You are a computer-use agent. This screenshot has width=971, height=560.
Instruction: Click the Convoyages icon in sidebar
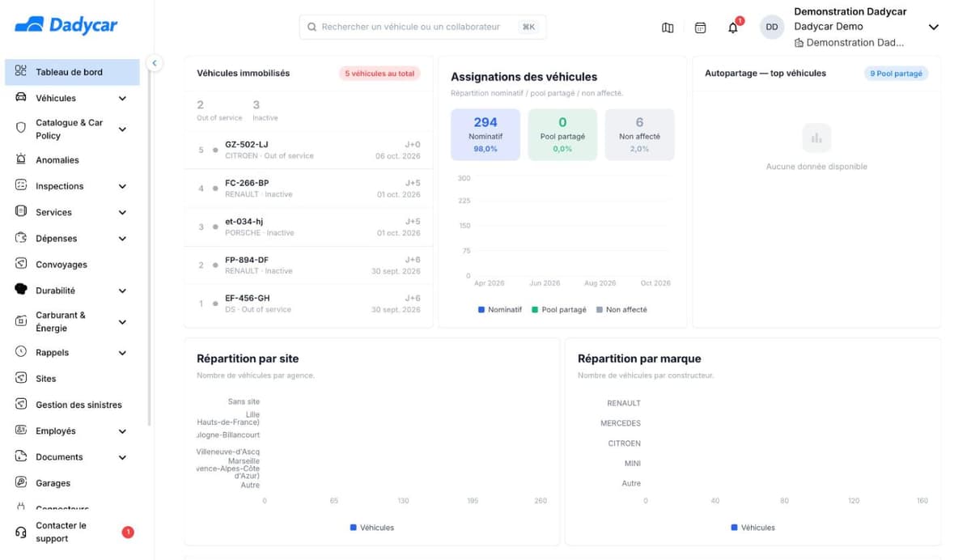[21, 264]
